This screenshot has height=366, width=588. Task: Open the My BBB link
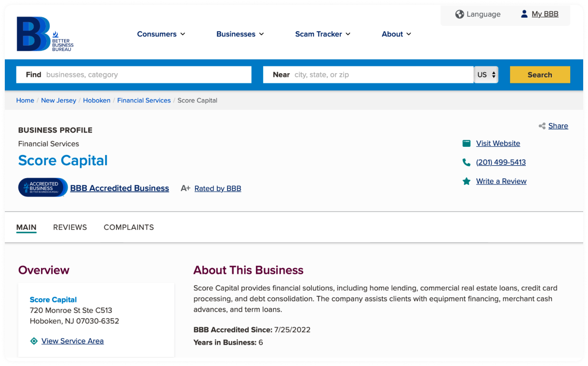pyautogui.click(x=545, y=14)
